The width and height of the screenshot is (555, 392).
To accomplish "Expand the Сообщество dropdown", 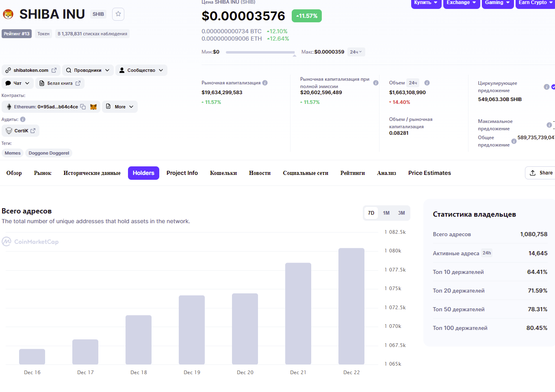I will pos(141,70).
